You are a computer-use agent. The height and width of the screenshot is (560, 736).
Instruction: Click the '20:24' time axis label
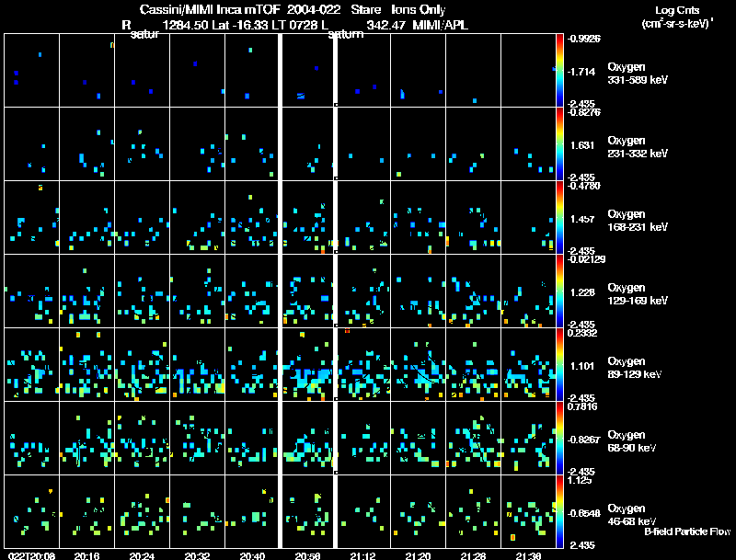pyautogui.click(x=143, y=555)
